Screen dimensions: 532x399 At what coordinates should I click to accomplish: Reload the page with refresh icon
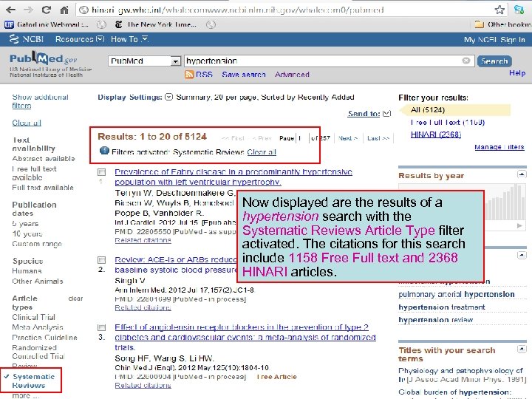click(46, 10)
